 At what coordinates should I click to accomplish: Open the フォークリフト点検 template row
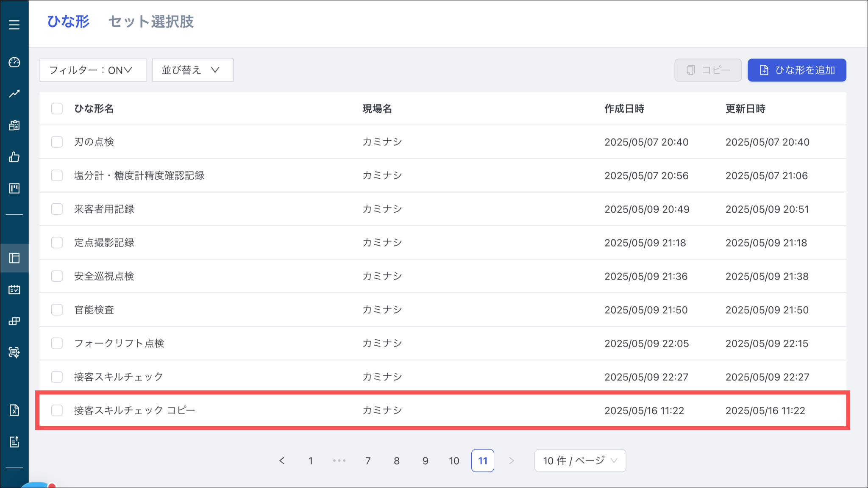pos(119,343)
